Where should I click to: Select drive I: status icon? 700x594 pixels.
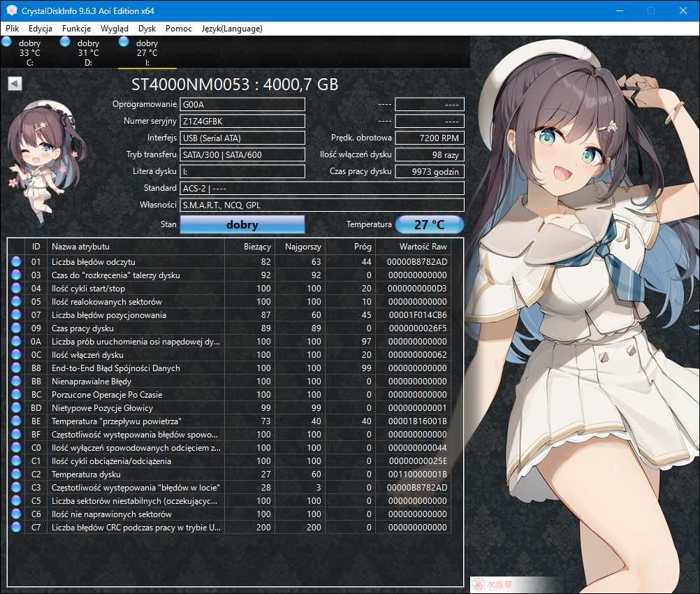pos(124,42)
